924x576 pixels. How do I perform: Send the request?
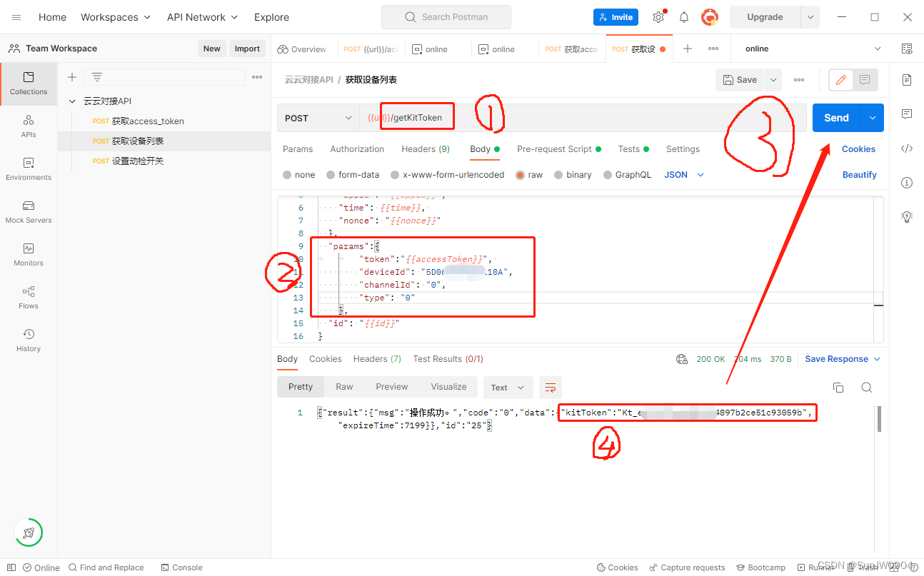click(836, 118)
